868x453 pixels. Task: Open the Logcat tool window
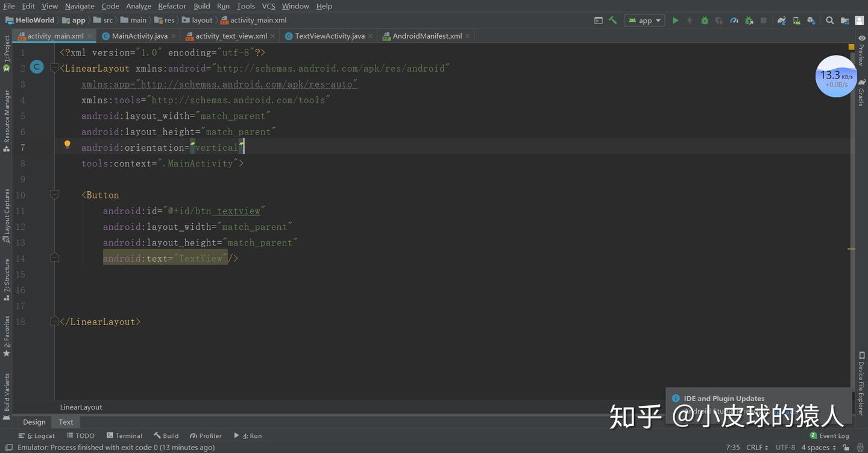click(x=37, y=436)
